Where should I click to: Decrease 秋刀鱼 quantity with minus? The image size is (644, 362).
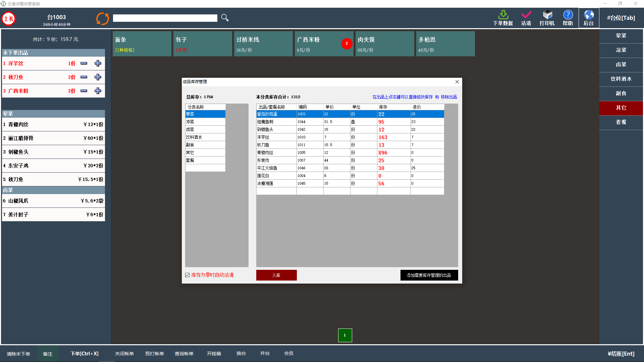click(x=84, y=77)
